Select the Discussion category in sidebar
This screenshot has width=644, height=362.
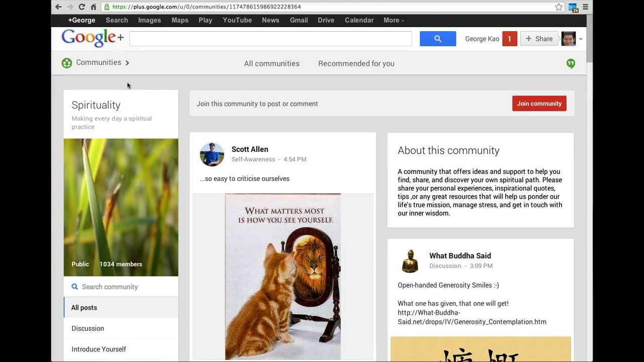point(121,328)
